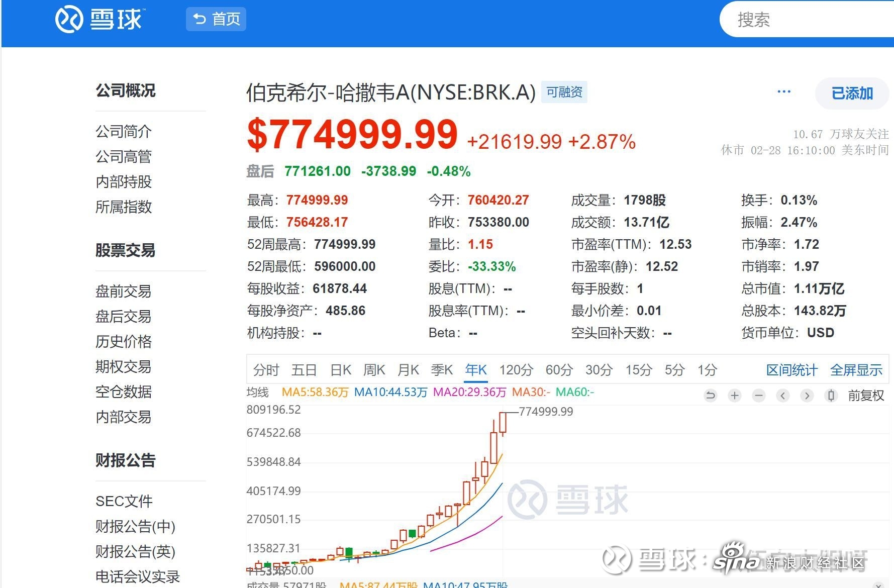Switch chart to 5分 tab

tap(675, 370)
